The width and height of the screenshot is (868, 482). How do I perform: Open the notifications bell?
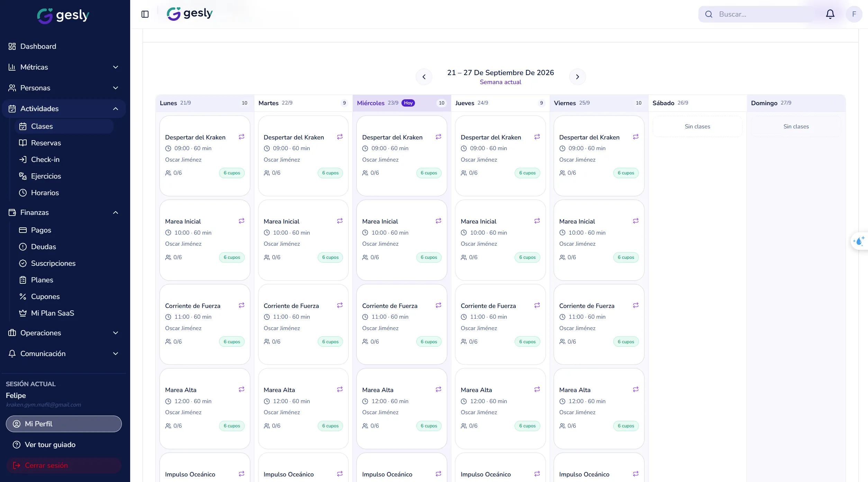(830, 14)
